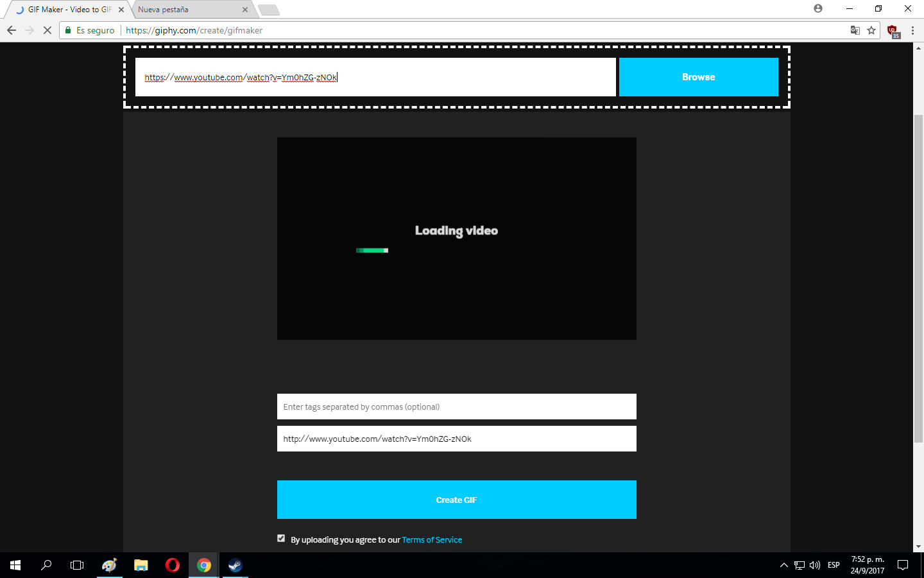Screen dimensions: 924x578
Task: Close the GIF Maker tab
Action: 121,10
